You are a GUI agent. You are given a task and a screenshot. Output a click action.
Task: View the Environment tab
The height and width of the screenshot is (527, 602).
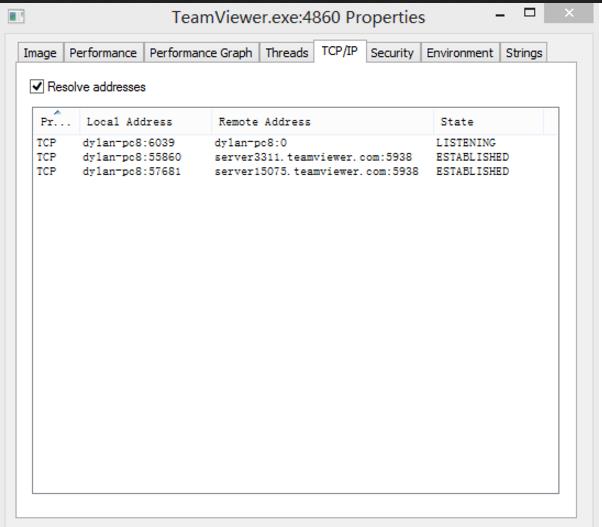460,53
